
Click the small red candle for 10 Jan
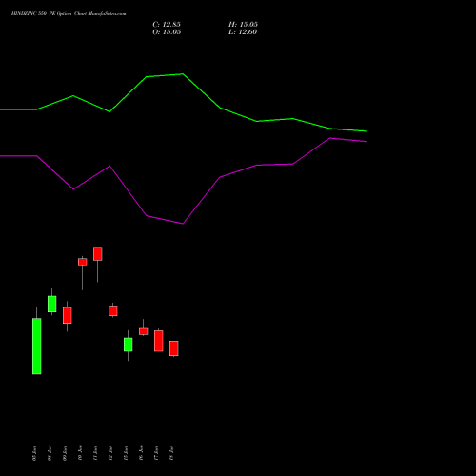click(83, 262)
